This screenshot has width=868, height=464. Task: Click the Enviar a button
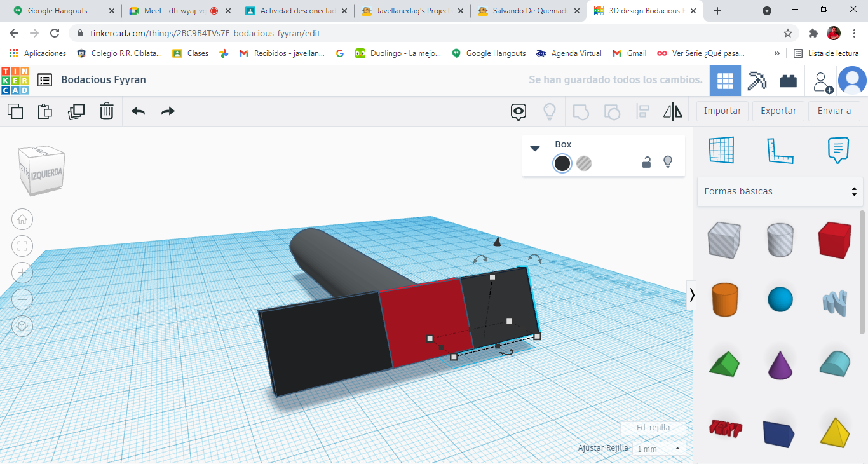tap(834, 111)
